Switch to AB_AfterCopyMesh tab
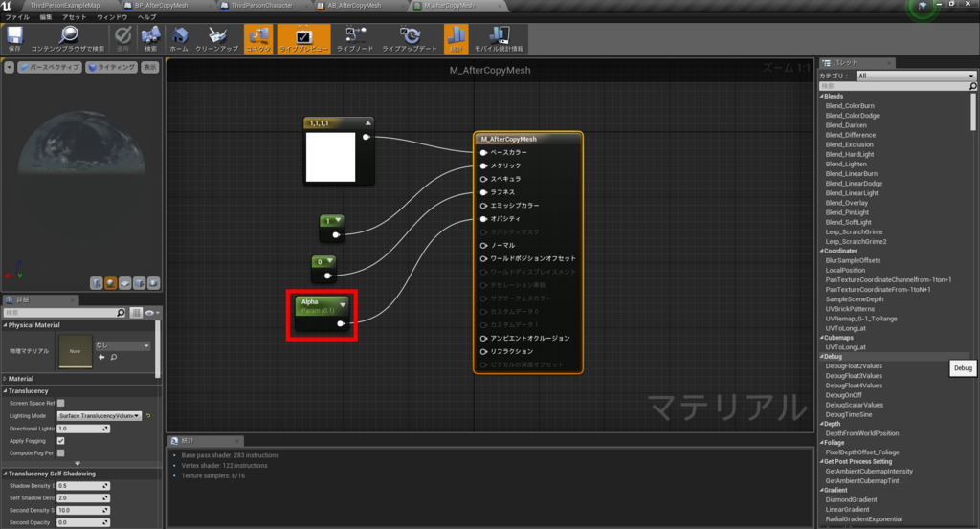The height and width of the screenshot is (529, 980). 354,6
